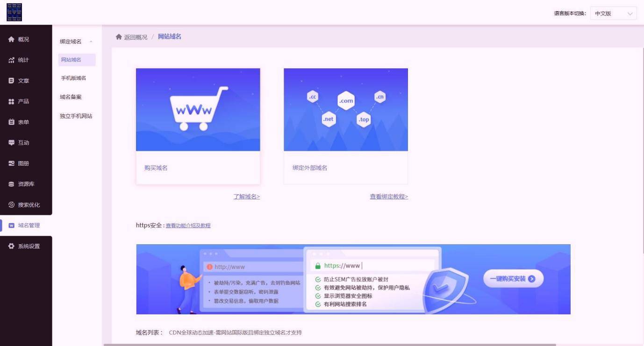Open the 语言版本切换 dropdown showing 中文版
Viewport: 644px width, 346px height.
pyautogui.click(x=613, y=14)
